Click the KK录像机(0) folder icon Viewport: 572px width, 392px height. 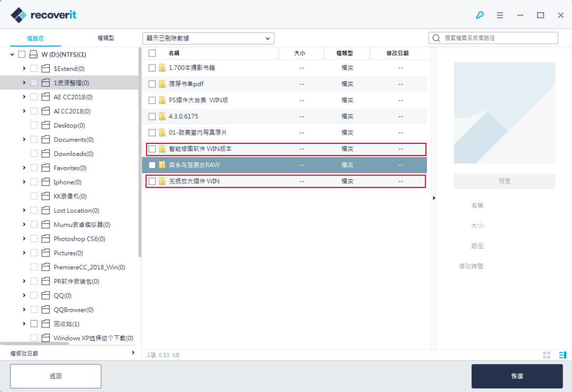pyautogui.click(x=46, y=196)
